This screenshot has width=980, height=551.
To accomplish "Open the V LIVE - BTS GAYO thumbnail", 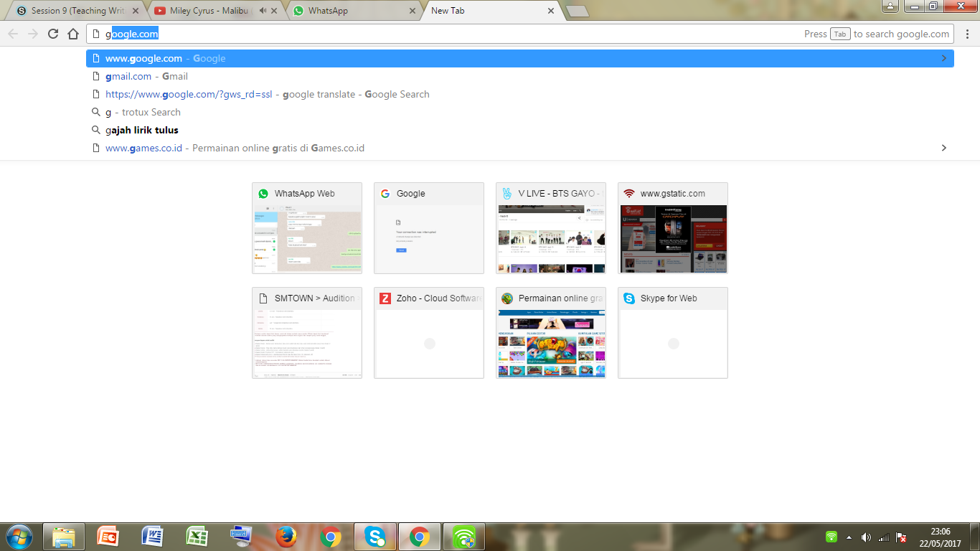I will [x=551, y=228].
